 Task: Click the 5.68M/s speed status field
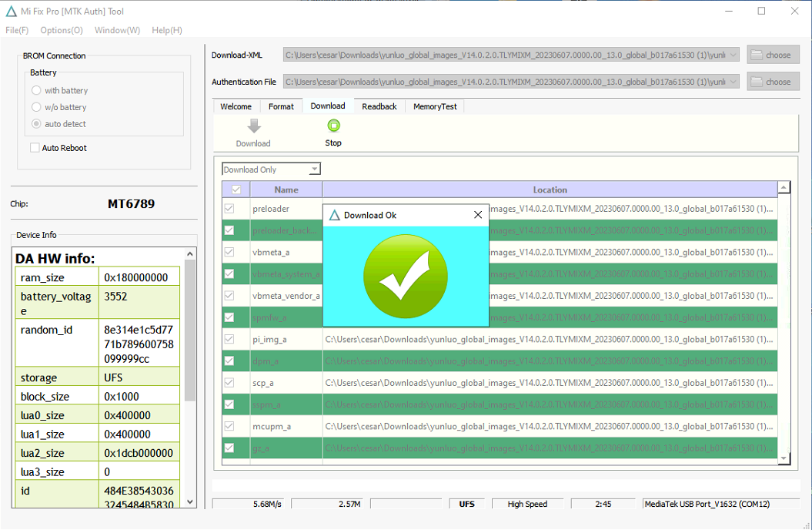coord(249,504)
